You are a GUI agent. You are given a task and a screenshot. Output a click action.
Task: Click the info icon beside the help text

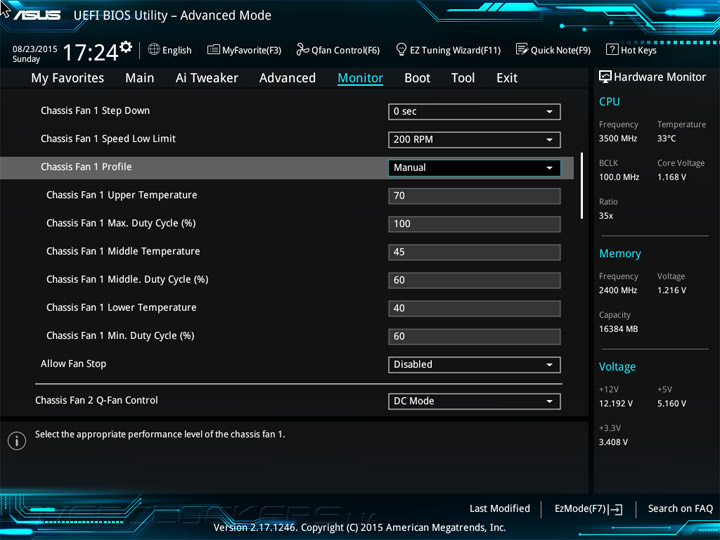click(x=17, y=441)
